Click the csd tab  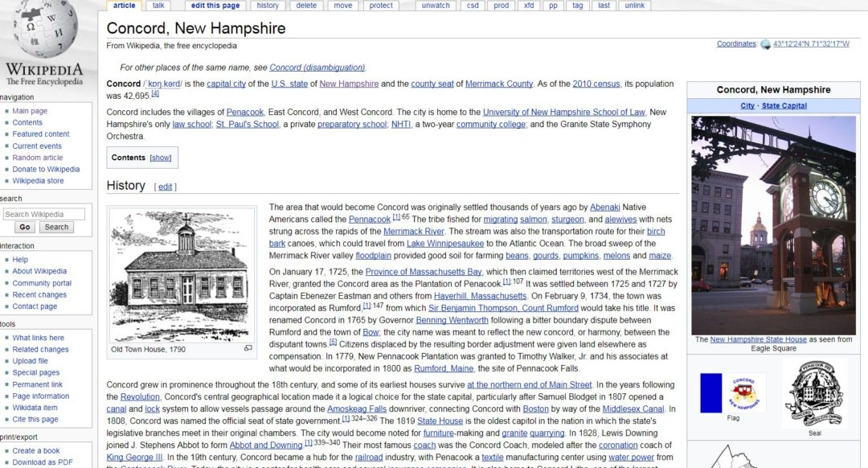click(473, 6)
